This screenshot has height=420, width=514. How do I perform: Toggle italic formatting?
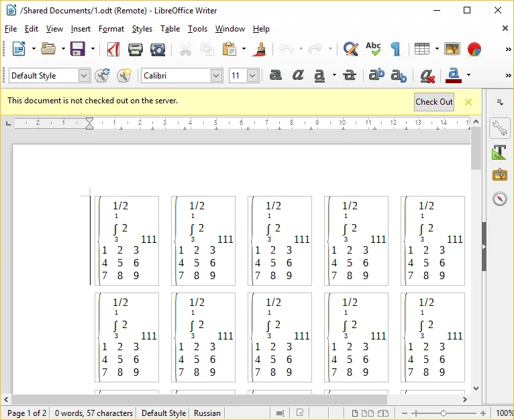click(x=298, y=75)
